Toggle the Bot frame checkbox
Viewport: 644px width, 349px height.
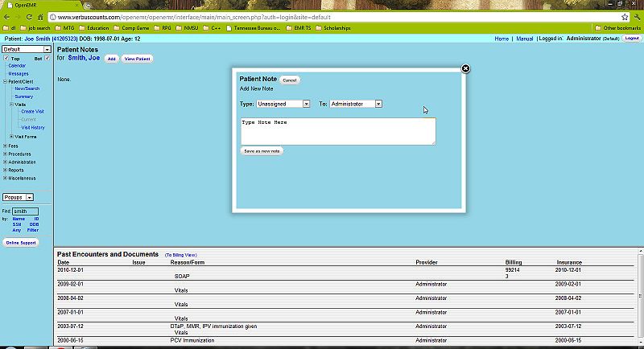pyautogui.click(x=47, y=58)
